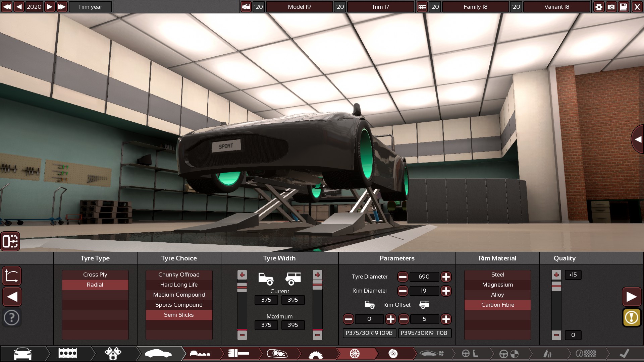The image size is (644, 362).
Task: Select Radial tyre type
Action: coord(95,285)
